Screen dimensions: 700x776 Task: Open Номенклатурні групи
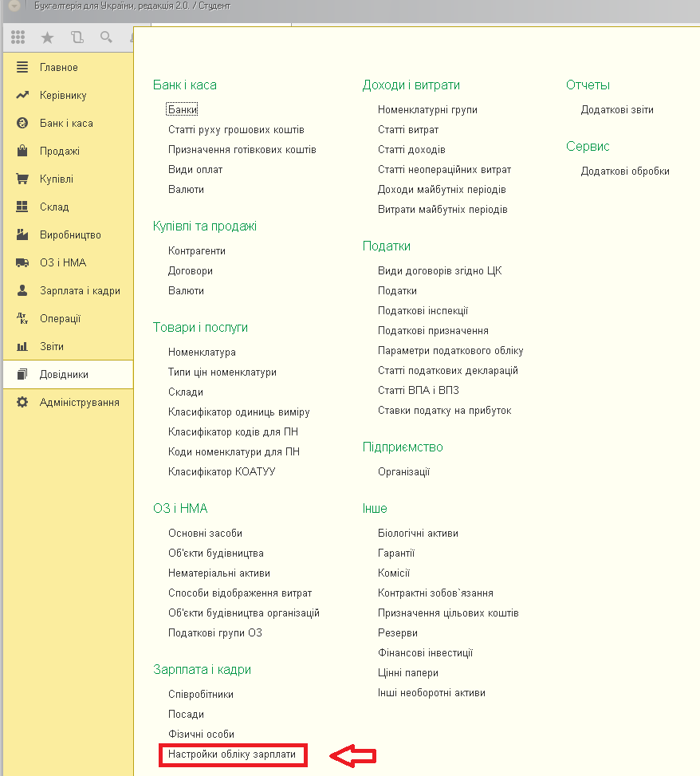[427, 110]
